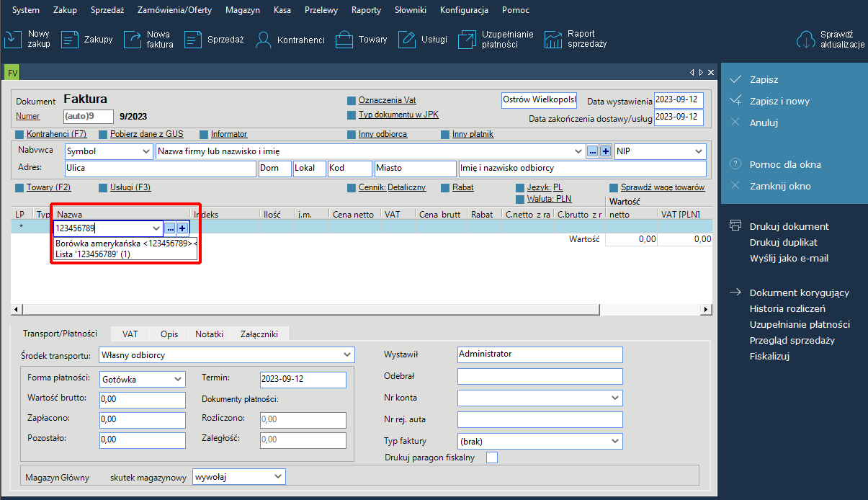
Task: Open the Słowniki menu
Action: pyautogui.click(x=411, y=10)
